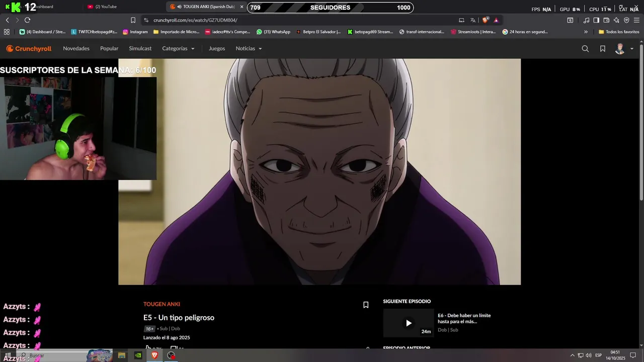This screenshot has width=644, height=362.
Task: Open the TWITCHbetopagd bookmark
Action: click(x=94, y=32)
